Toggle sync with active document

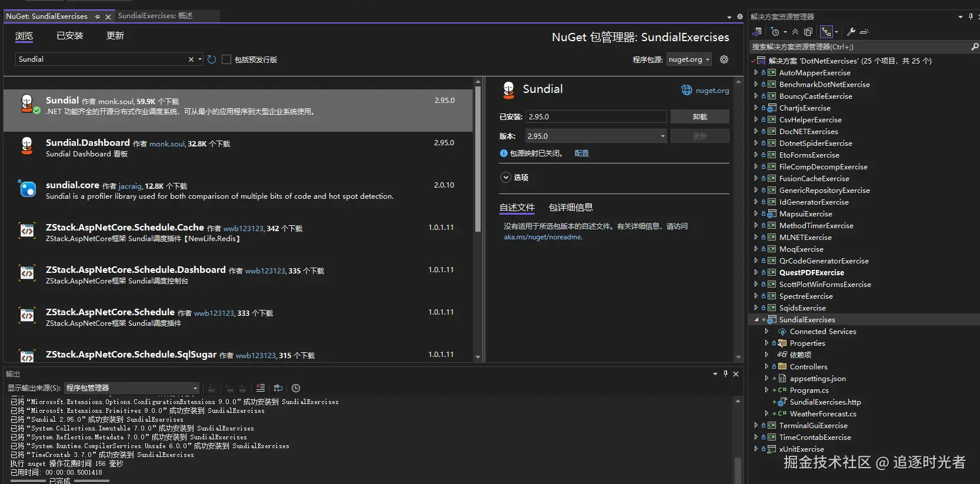[x=826, y=32]
